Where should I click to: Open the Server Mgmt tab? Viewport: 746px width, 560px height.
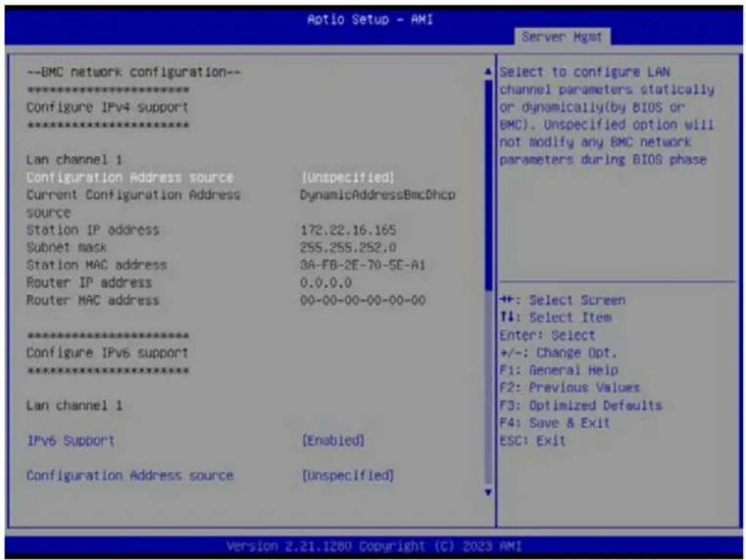[x=562, y=37]
